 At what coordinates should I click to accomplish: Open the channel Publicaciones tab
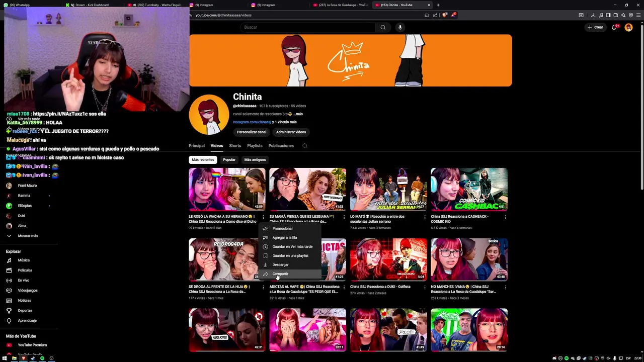pos(281,146)
